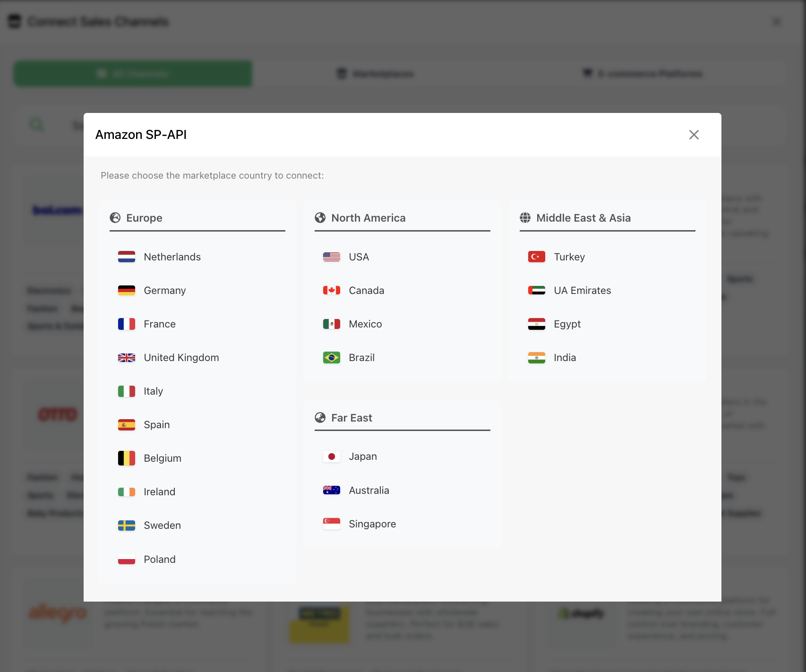Image resolution: width=806 pixels, height=672 pixels.
Task: Select India marketplace option
Action: tap(565, 358)
